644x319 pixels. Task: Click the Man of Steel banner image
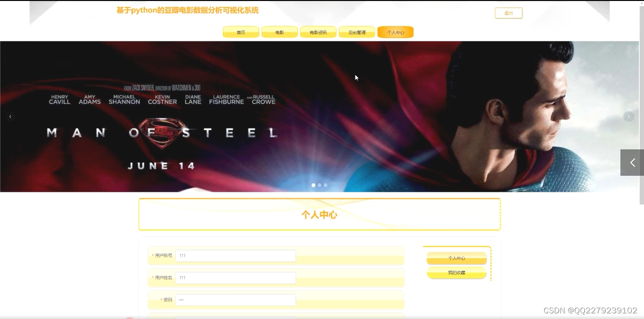(320, 116)
